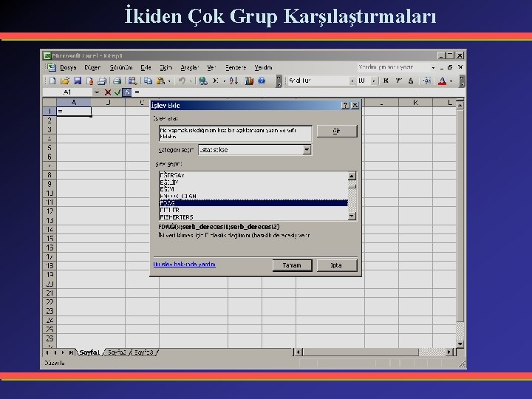This screenshot has width=532, height=399.
Task: Click the Insert Hyperlink globe icon
Action: [x=203, y=81]
